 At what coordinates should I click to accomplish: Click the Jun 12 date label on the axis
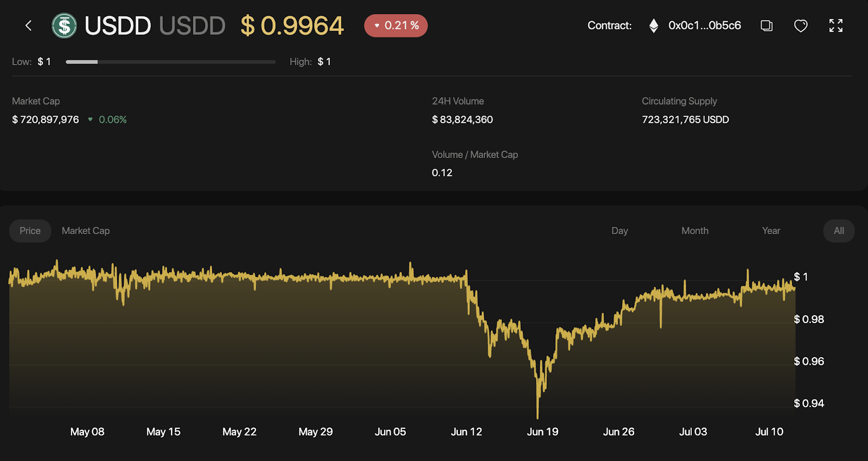coord(467,432)
